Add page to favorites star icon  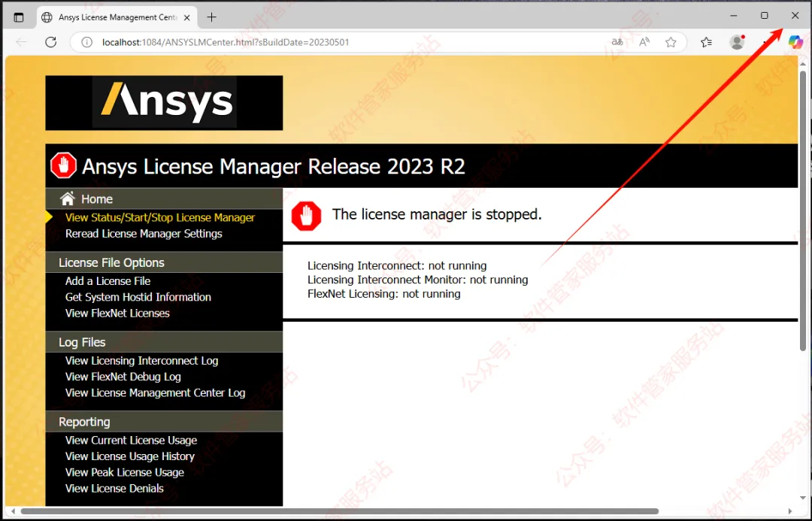pos(671,42)
